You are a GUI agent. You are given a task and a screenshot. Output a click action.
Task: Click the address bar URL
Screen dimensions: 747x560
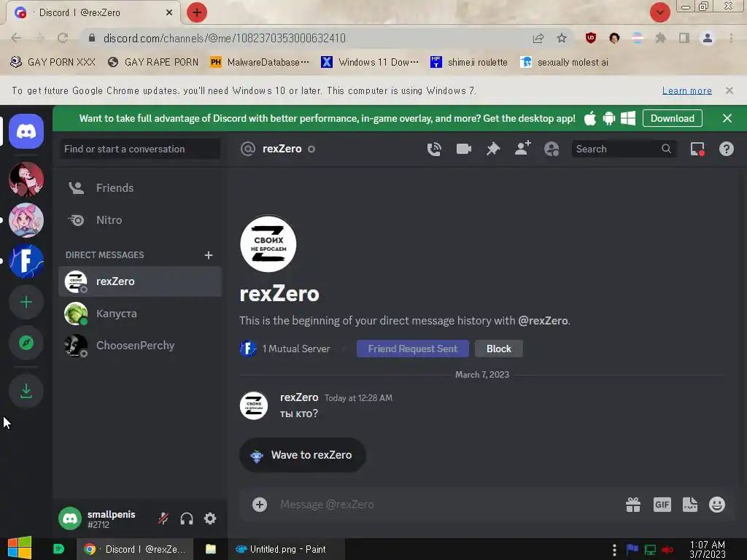[x=224, y=38]
